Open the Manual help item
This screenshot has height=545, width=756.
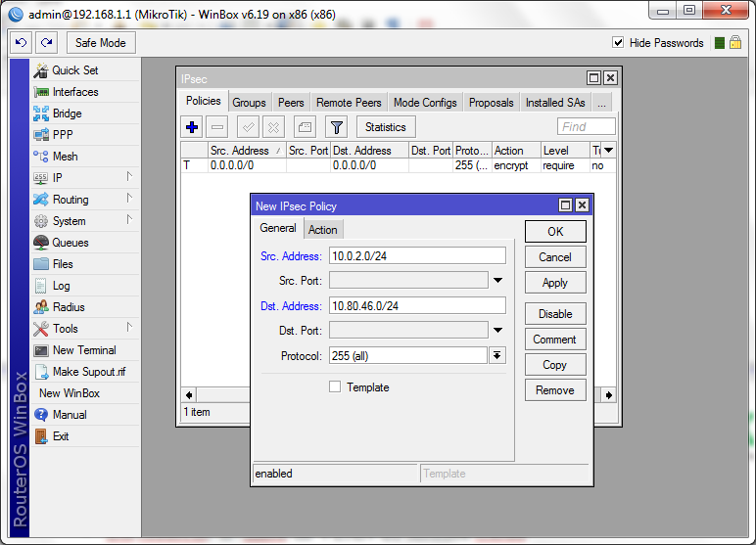pyautogui.click(x=85, y=415)
